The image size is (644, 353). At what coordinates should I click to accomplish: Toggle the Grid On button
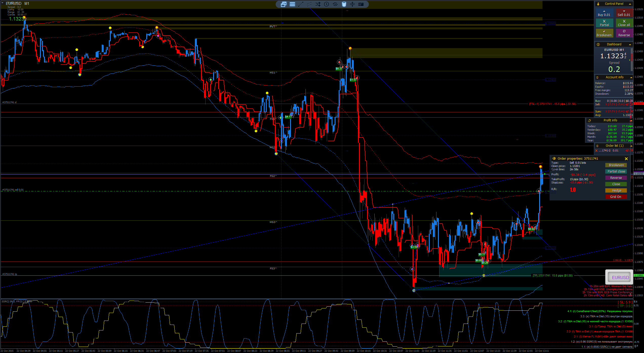click(616, 197)
